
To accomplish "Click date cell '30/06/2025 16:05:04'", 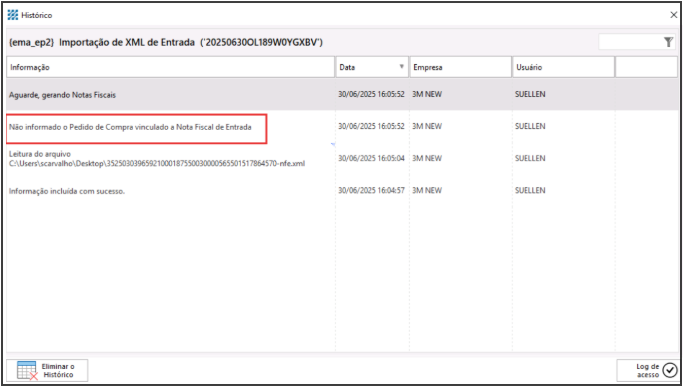I will (372, 158).
